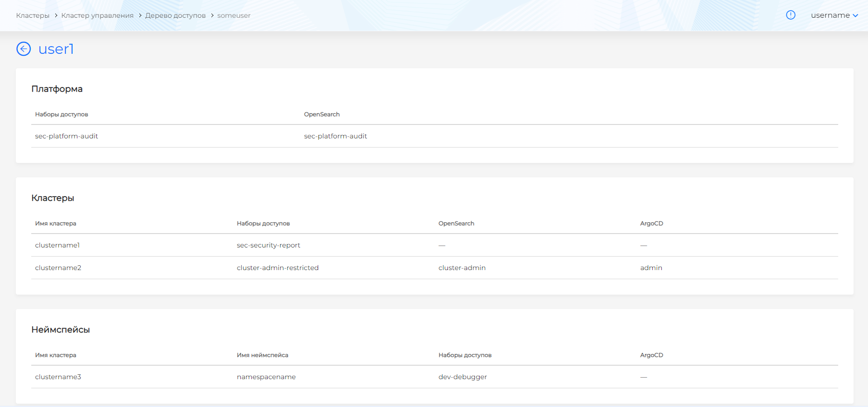Navigate to Дерево доступов breadcrumb
The height and width of the screenshot is (408, 868).
(175, 15)
